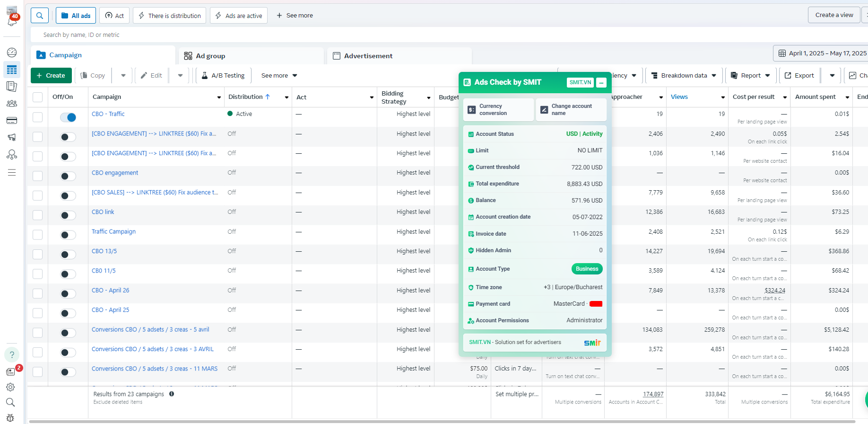Click the bug report icon in sidebar
Screen dimensions: 868x424
[10, 418]
